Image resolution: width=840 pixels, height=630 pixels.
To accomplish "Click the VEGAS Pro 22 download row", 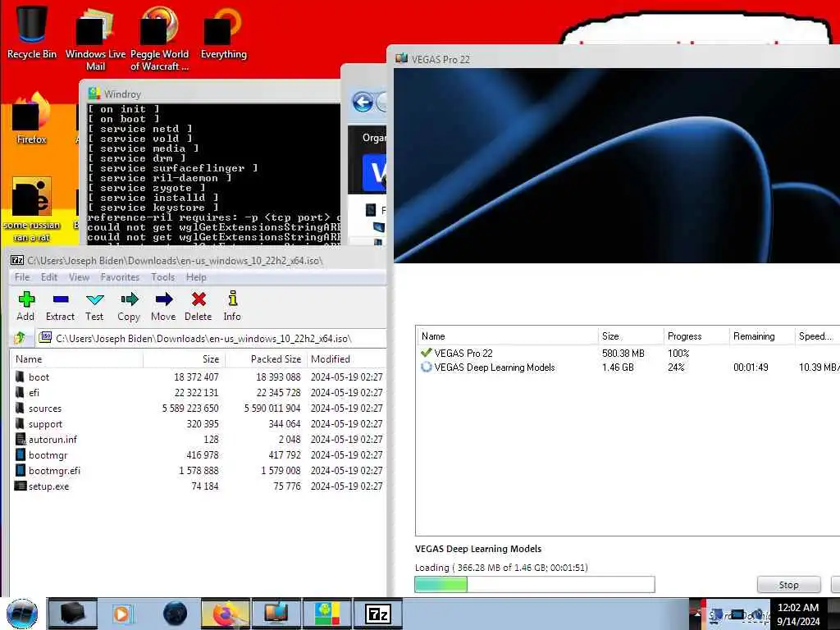I will (x=628, y=353).
